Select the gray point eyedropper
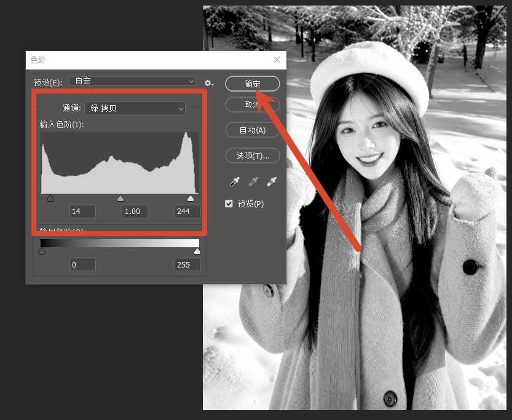512x420 pixels. [253, 181]
